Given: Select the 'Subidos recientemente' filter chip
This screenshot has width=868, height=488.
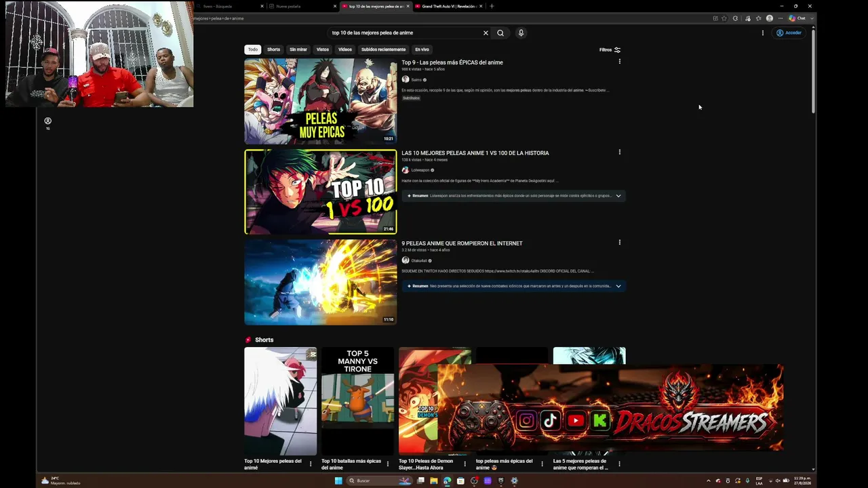Looking at the screenshot, I should click(x=383, y=49).
